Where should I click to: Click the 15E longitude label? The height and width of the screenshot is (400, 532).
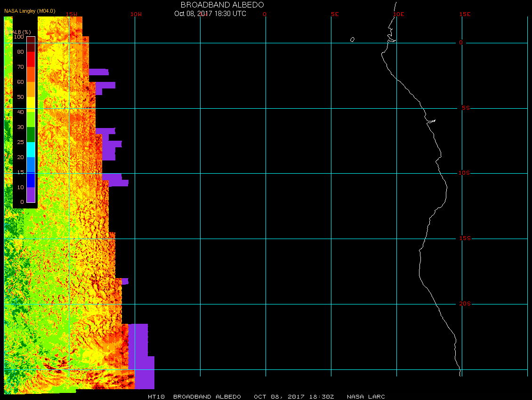(x=465, y=14)
